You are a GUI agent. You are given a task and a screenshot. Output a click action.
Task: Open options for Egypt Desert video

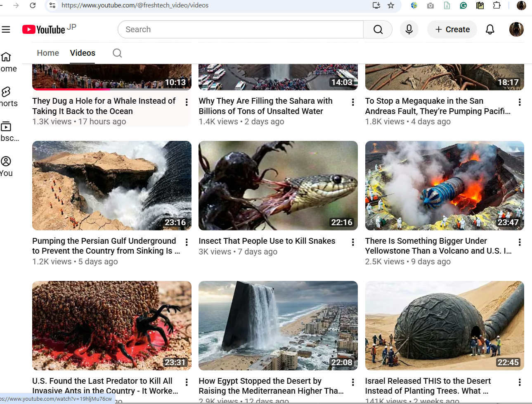click(353, 382)
